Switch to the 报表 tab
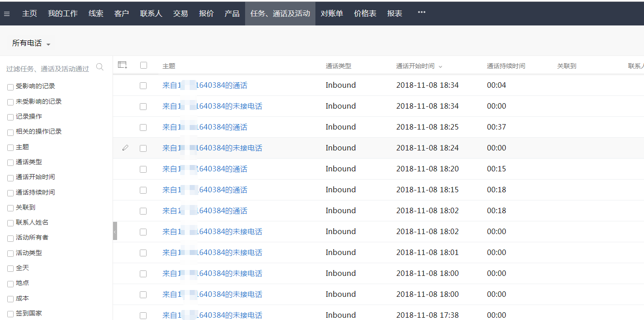This screenshot has height=320, width=644. [394, 14]
